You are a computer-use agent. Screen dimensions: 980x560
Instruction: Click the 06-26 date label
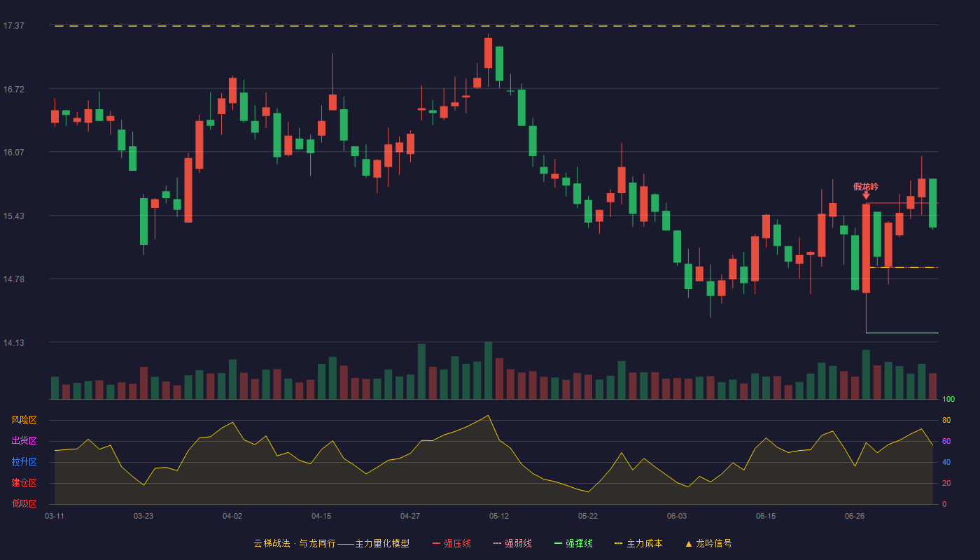(x=855, y=516)
